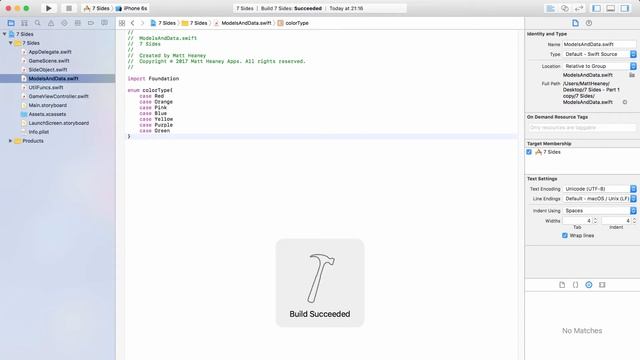Toggle the Debug area panel
The height and width of the screenshot is (360, 640).
click(610, 8)
